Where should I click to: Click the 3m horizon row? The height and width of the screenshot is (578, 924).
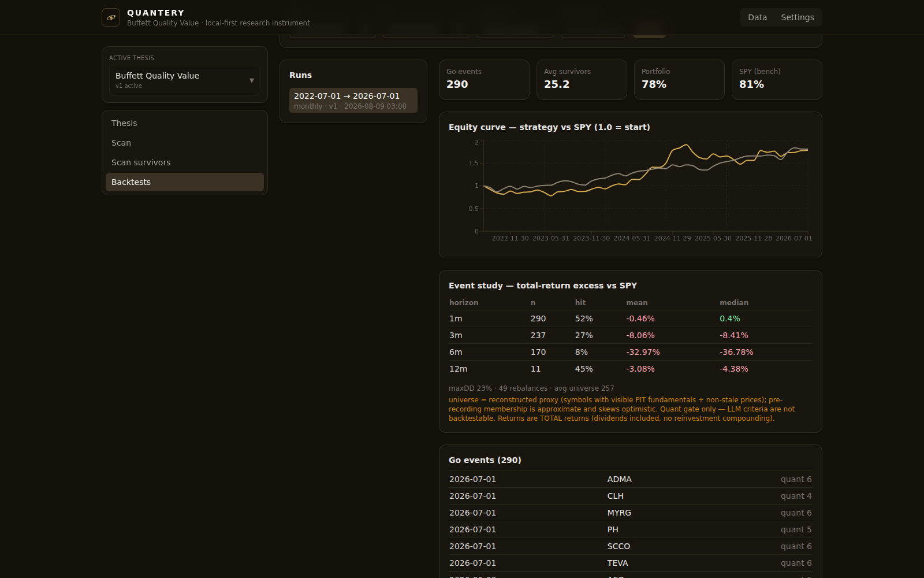(631, 335)
